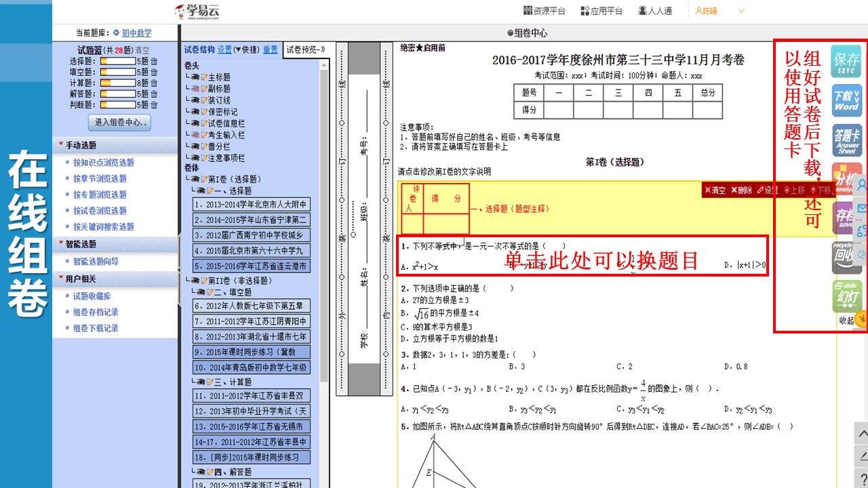
Task: Toggle visibility eye of 装订线
Action: pos(195,100)
